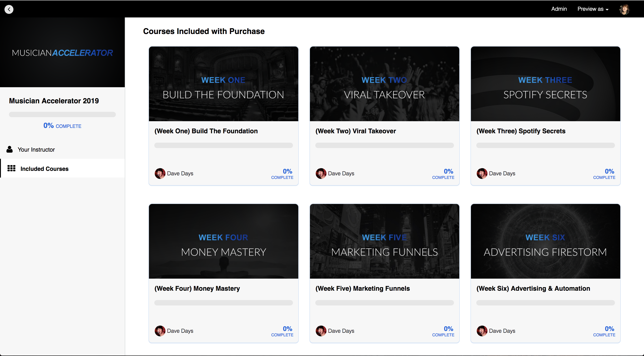Open Week Six Advertising Firestorm thumbnail
644x356 pixels.
point(546,241)
